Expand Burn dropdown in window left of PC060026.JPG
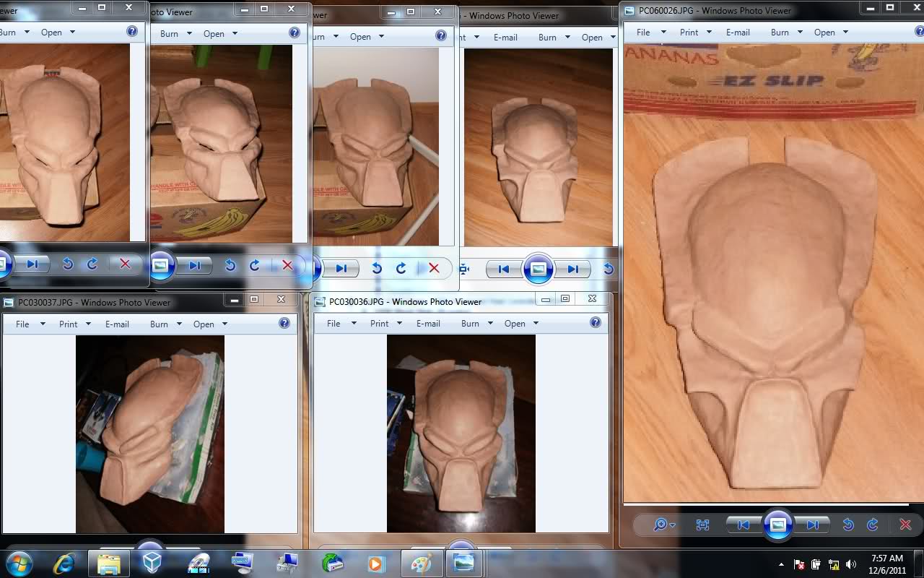This screenshot has width=924, height=578. point(567,37)
